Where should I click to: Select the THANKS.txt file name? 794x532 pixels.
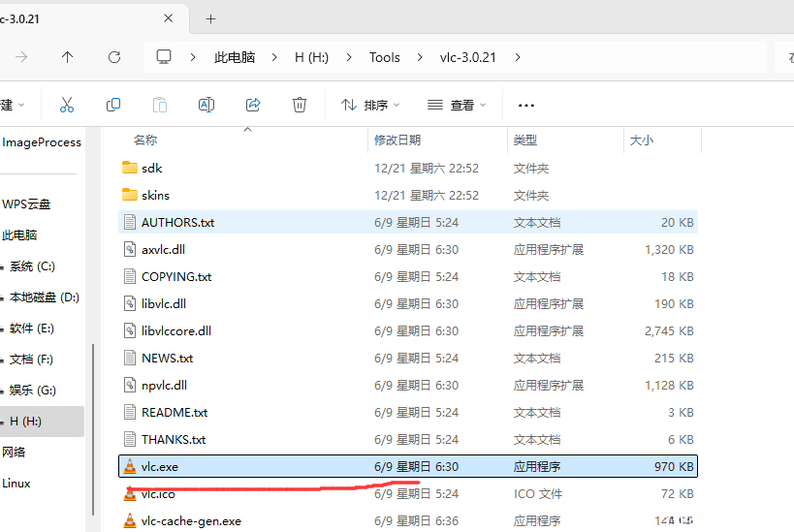click(174, 439)
